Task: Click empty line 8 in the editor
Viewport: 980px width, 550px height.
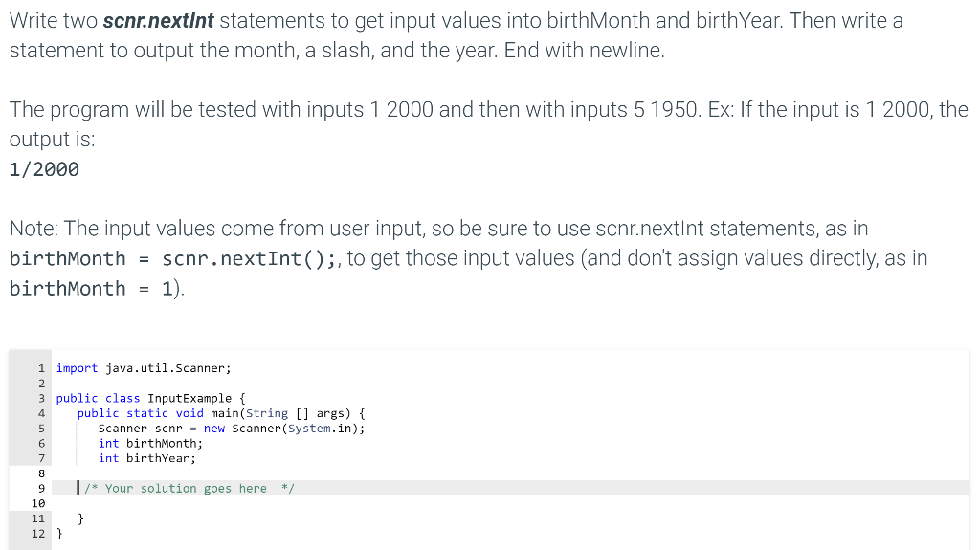Action: [510, 473]
